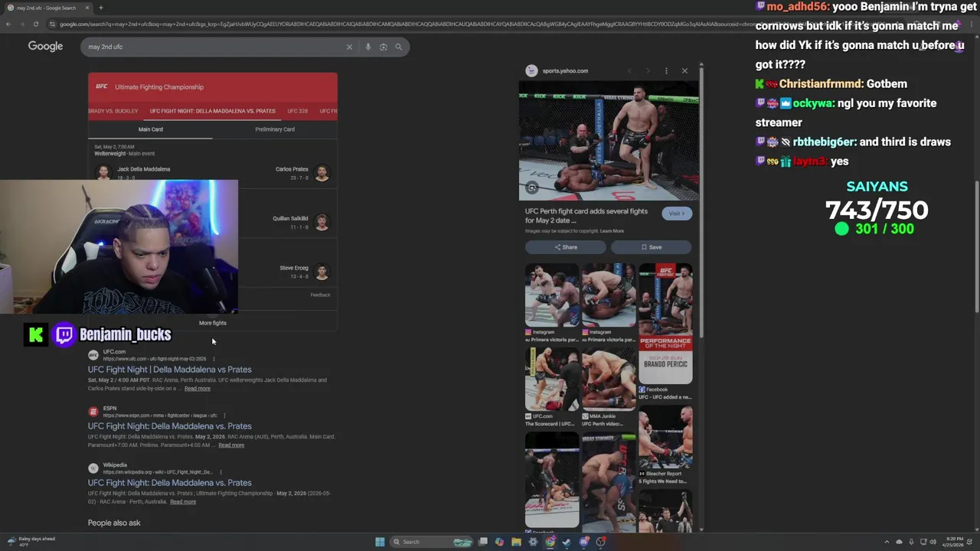This screenshot has width=980, height=551.
Task: Open Steam from the taskbar
Action: point(567,542)
